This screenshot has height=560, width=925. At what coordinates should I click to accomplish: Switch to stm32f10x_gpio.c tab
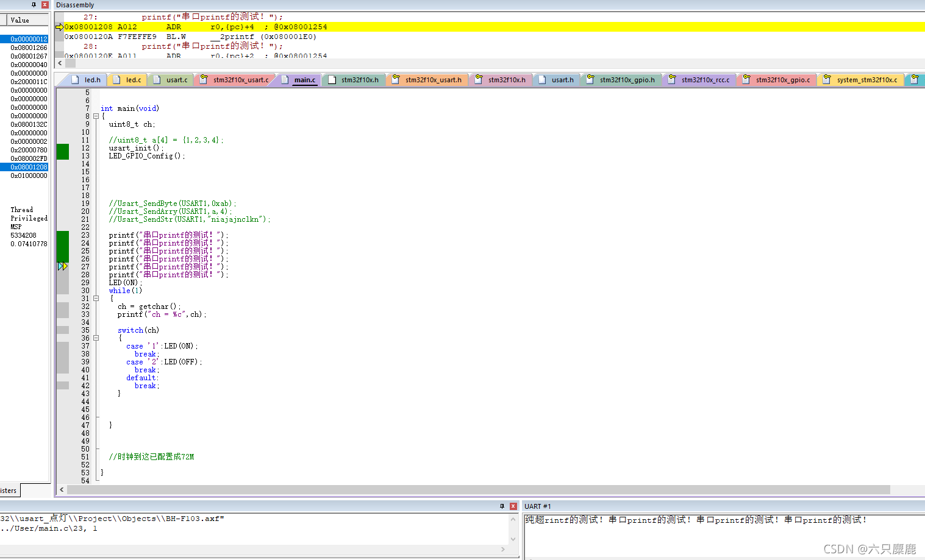[777, 80]
